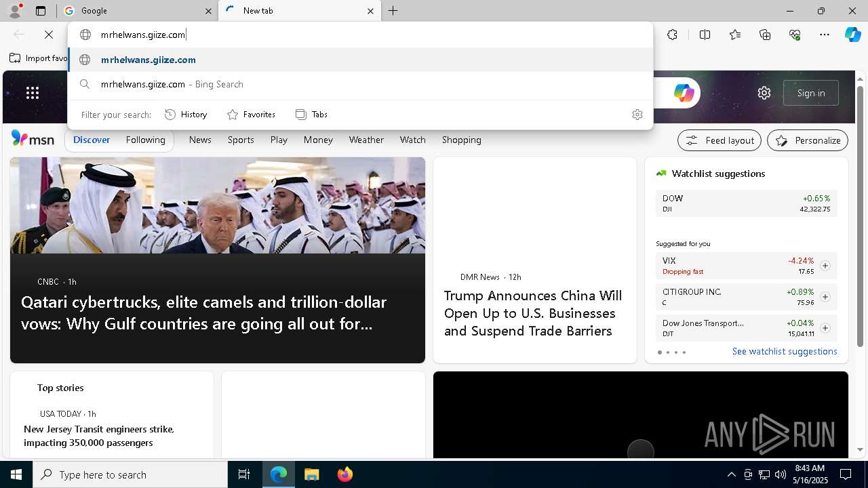868x488 pixels.
Task: Add VIX to watchlist
Action: point(825,266)
